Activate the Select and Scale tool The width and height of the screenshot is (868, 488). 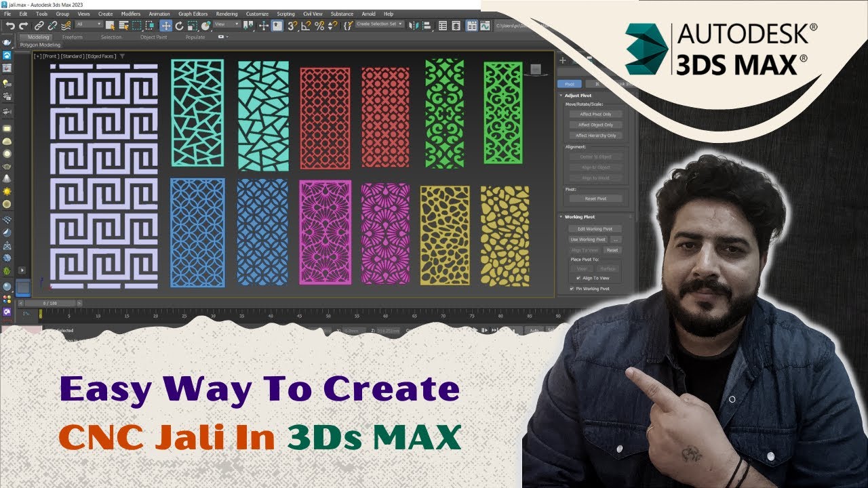tap(193, 26)
